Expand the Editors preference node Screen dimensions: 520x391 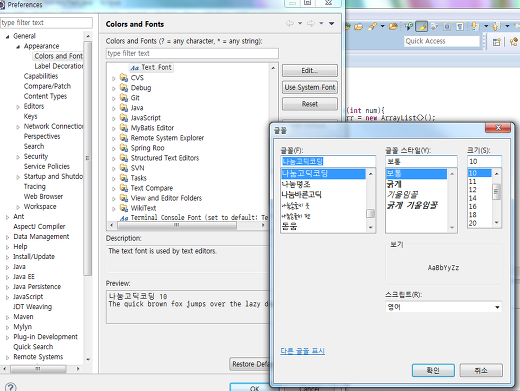[x=18, y=107]
